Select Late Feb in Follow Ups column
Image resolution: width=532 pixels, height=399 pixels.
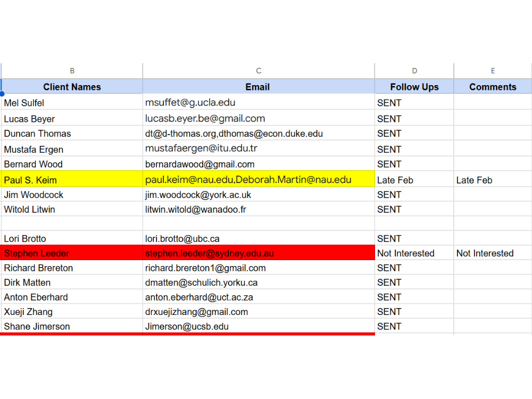coord(414,179)
